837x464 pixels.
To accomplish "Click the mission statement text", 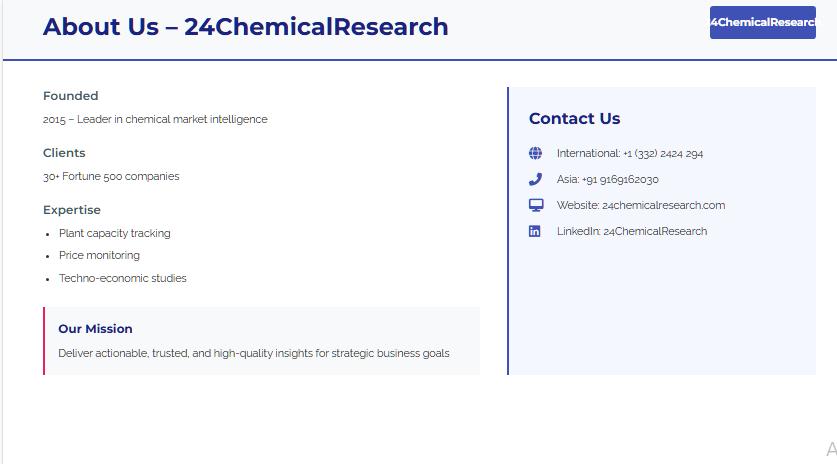I will pyautogui.click(x=253, y=353).
